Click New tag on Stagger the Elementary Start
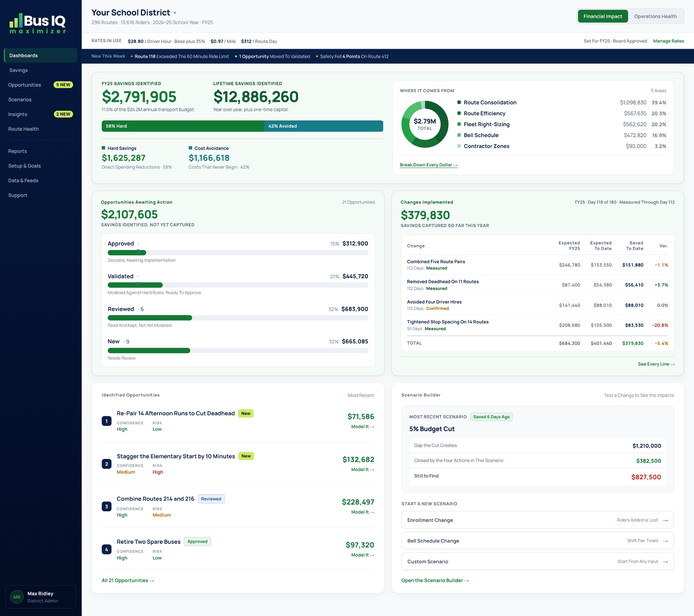Viewport: 694px width, 616px height. 246,456
